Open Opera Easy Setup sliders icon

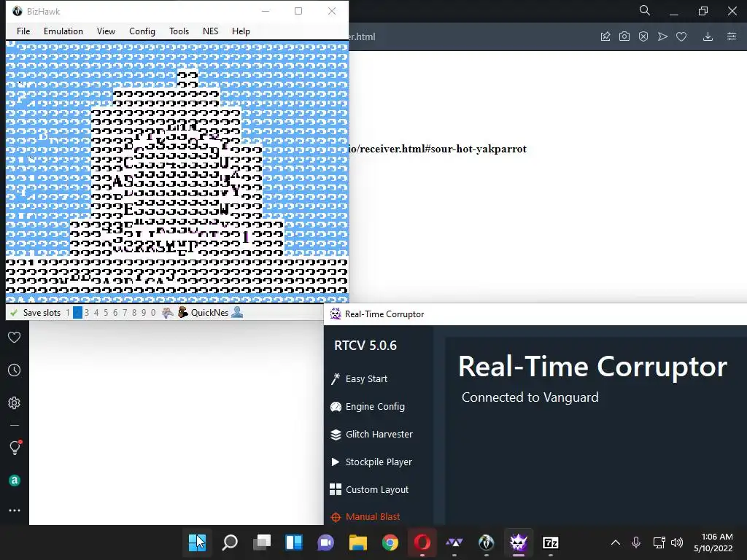[x=732, y=36]
